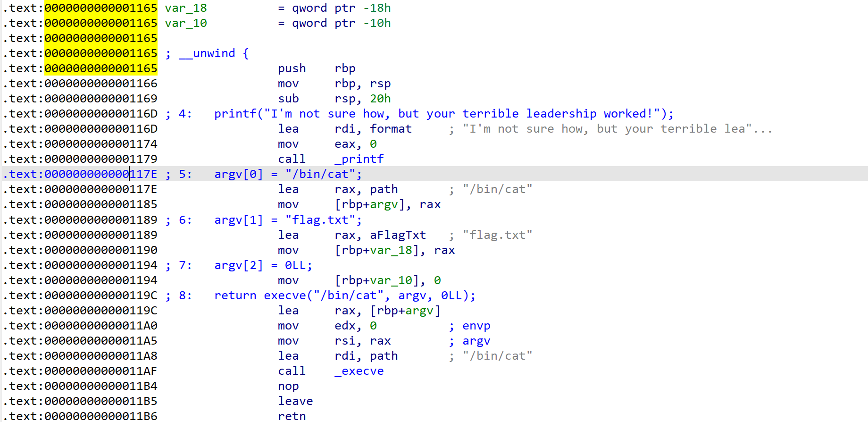The height and width of the screenshot is (422, 868).
Task: Click the [rbp+var_18] operand
Action: point(376,250)
